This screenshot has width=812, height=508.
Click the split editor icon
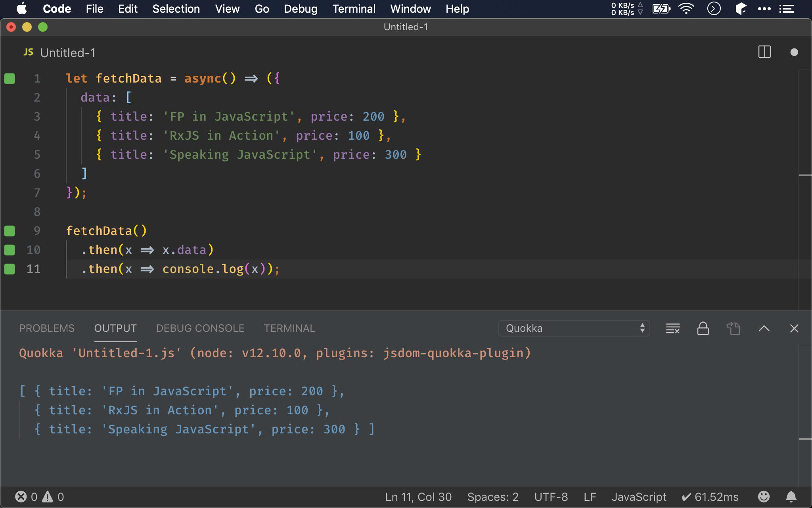point(764,52)
